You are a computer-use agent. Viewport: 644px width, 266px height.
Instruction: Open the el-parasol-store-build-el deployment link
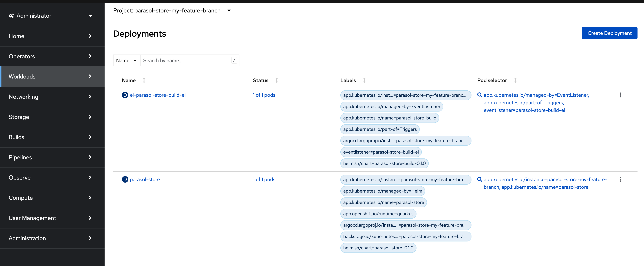[x=158, y=95]
